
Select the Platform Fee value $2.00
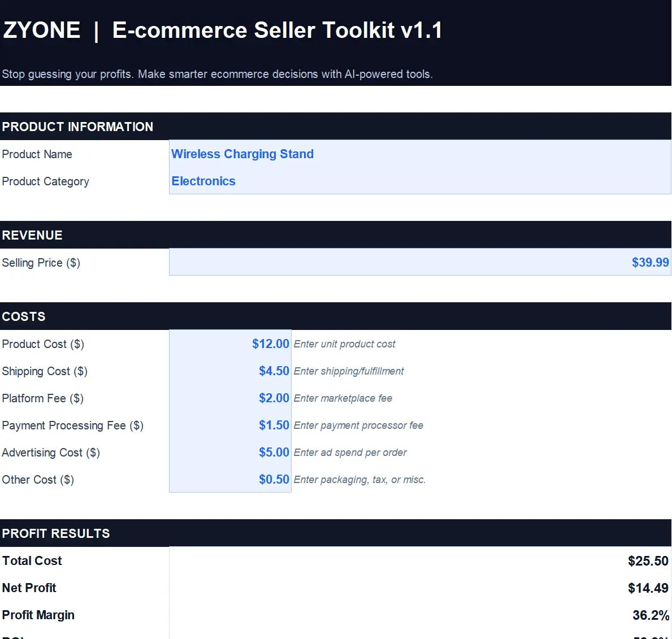pos(274,398)
